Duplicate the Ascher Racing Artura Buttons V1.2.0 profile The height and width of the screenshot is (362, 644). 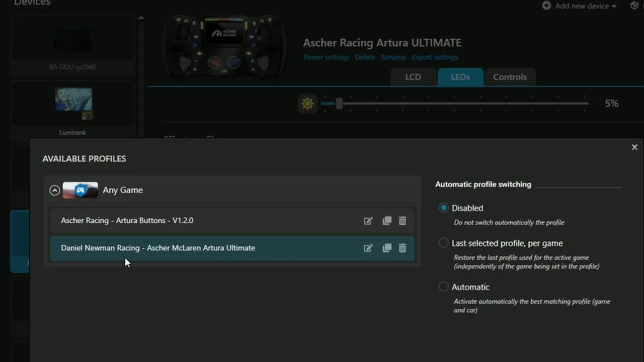pyautogui.click(x=386, y=221)
